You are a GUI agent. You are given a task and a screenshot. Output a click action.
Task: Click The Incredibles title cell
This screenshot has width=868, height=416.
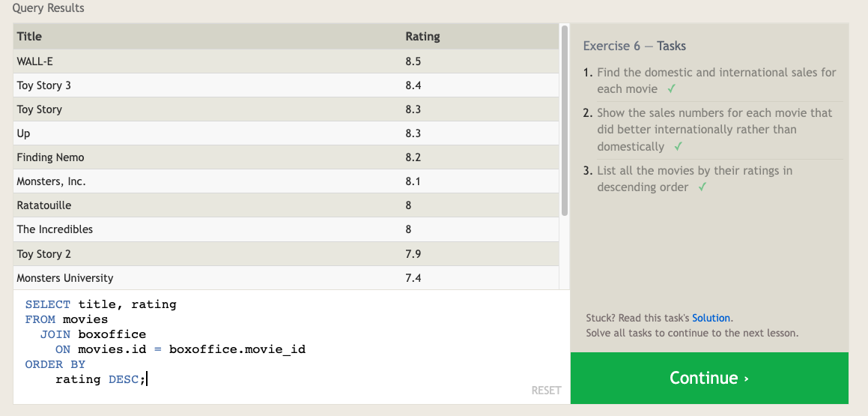click(x=55, y=229)
